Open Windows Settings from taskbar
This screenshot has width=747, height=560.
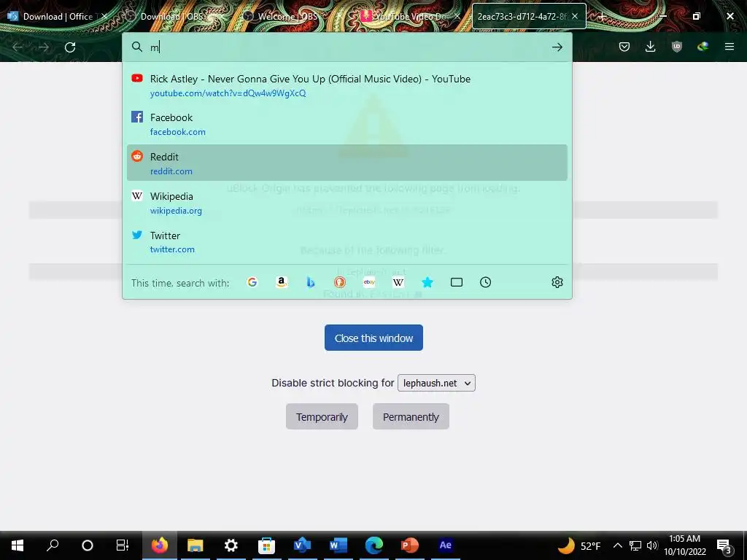231,545
